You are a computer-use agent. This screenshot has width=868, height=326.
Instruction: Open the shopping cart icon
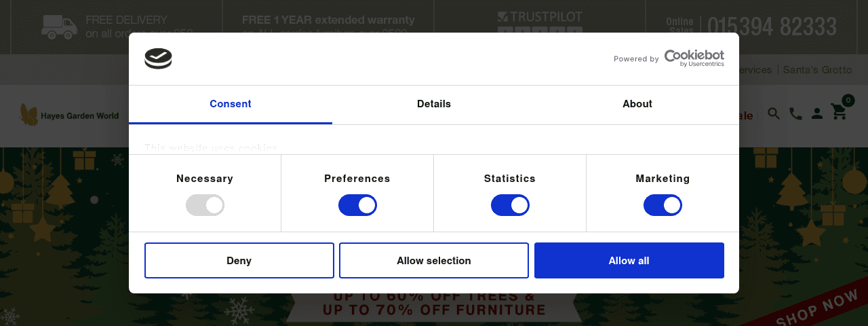[x=839, y=112]
